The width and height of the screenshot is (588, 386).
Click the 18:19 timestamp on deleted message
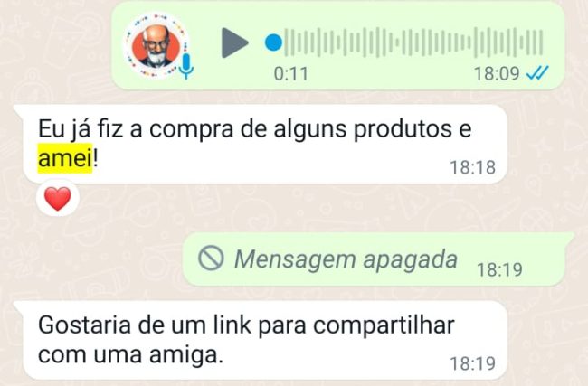point(499,269)
